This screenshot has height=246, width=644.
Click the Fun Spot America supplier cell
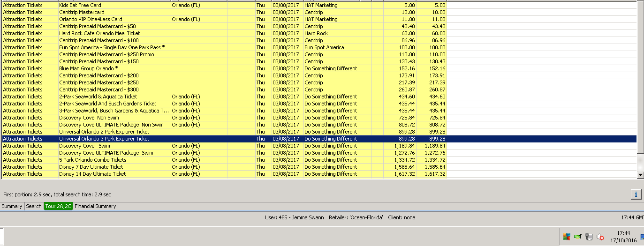pos(332,47)
